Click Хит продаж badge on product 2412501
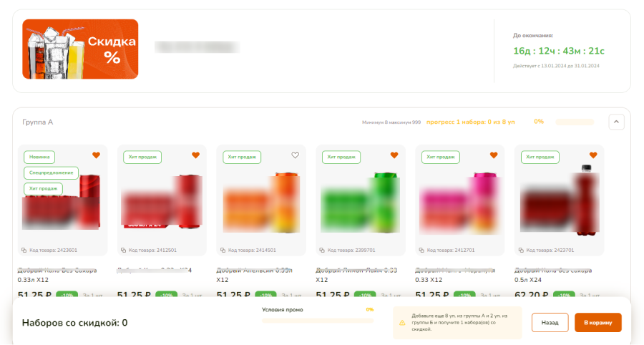The height and width of the screenshot is (345, 644). 142,157
